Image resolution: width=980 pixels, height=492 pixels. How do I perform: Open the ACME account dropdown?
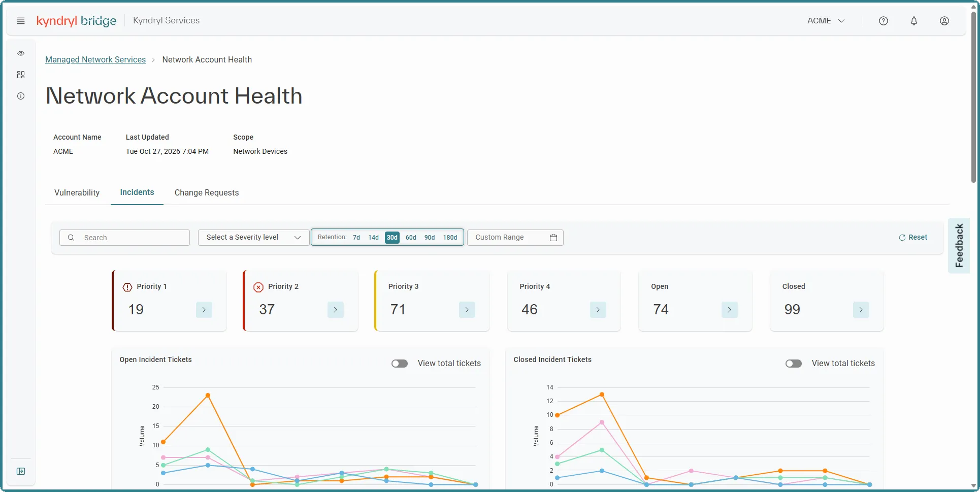(x=826, y=21)
